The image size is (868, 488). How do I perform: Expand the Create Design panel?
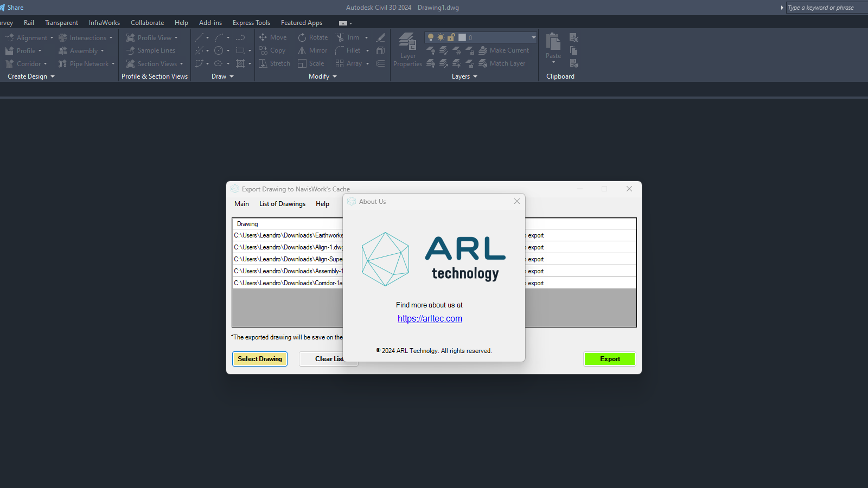[31, 76]
